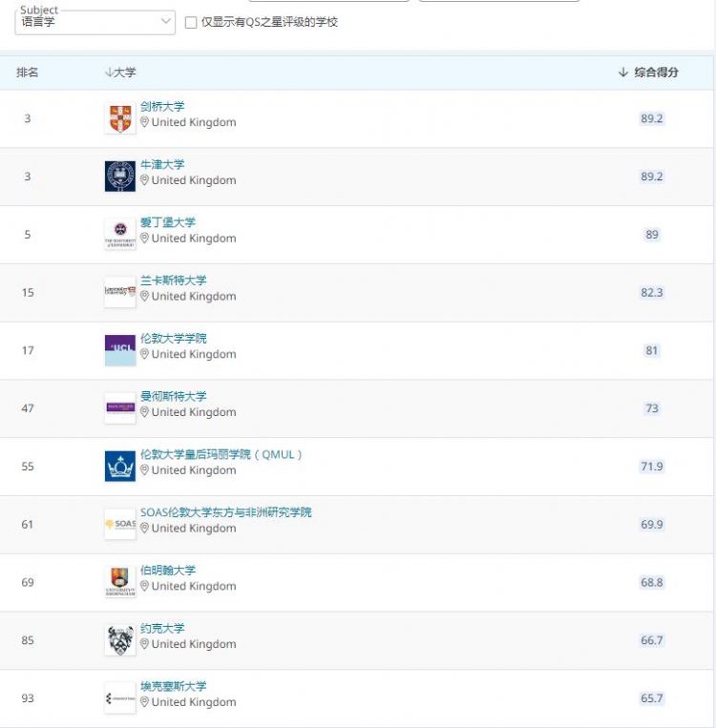This screenshot has height=728, width=716.
Task: Sort by 大学 column header
Action: [x=120, y=73]
